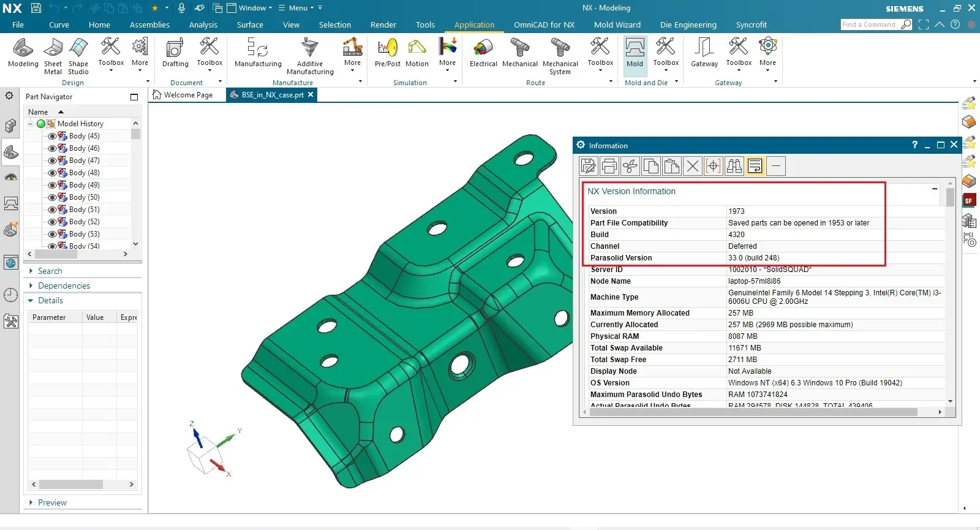980x530 pixels.
Task: Close the BSE_in_NX_case.prt tab
Action: [x=311, y=94]
